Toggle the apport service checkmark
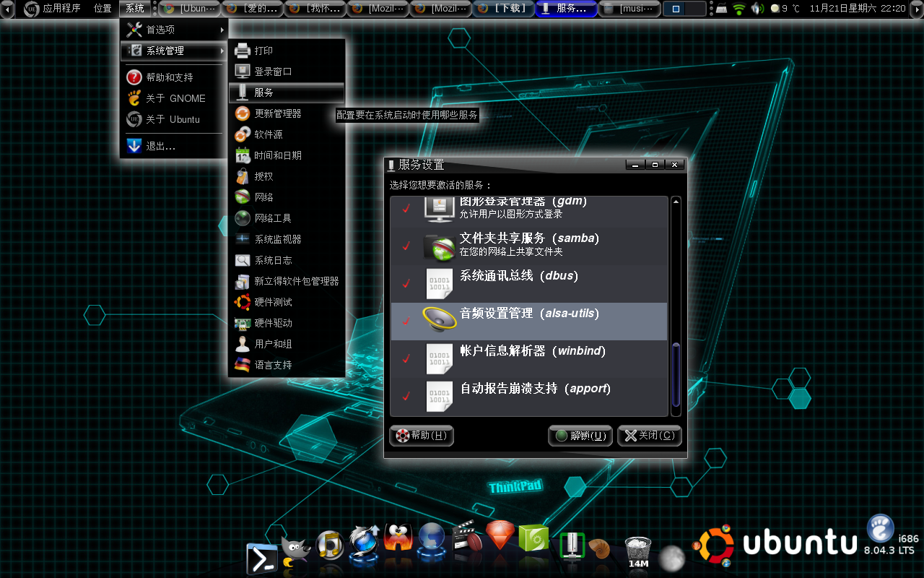The height and width of the screenshot is (578, 924). click(x=406, y=396)
